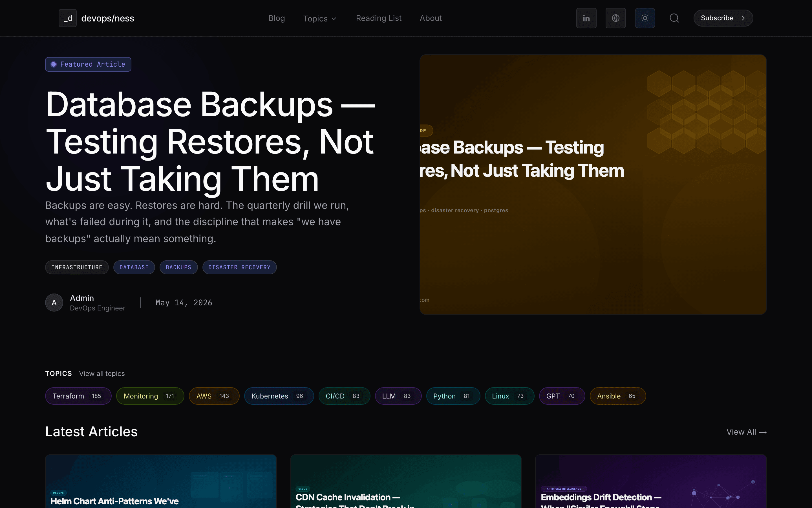The image size is (812, 508).
Task: Go to the Blog nav item
Action: (x=277, y=18)
